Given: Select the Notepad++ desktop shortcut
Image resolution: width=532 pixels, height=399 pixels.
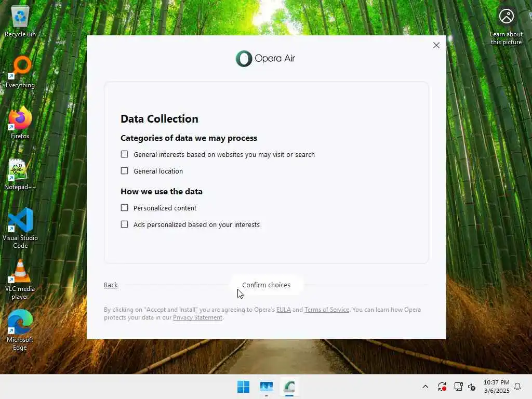Looking at the screenshot, I should [20, 174].
